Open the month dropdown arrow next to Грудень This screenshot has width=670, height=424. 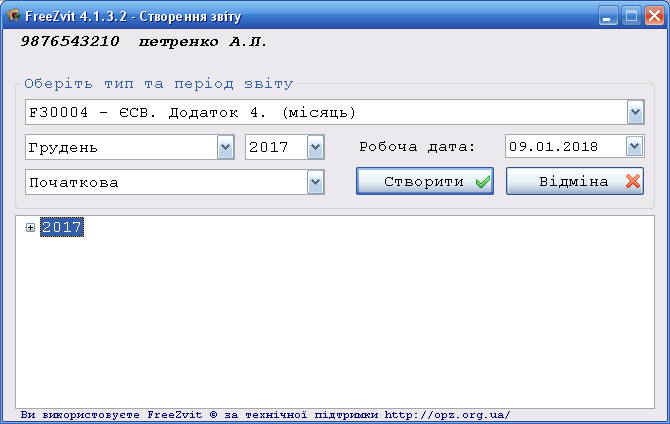pos(225,147)
